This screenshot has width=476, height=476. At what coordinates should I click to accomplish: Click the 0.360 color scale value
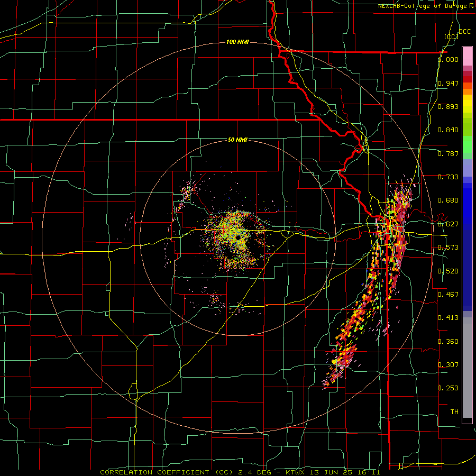tap(448, 342)
